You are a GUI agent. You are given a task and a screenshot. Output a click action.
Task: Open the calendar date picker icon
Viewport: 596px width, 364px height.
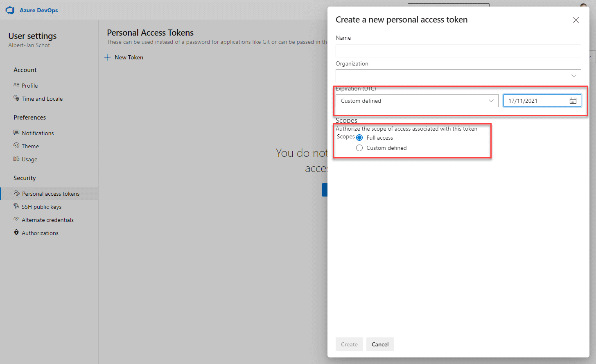point(573,101)
